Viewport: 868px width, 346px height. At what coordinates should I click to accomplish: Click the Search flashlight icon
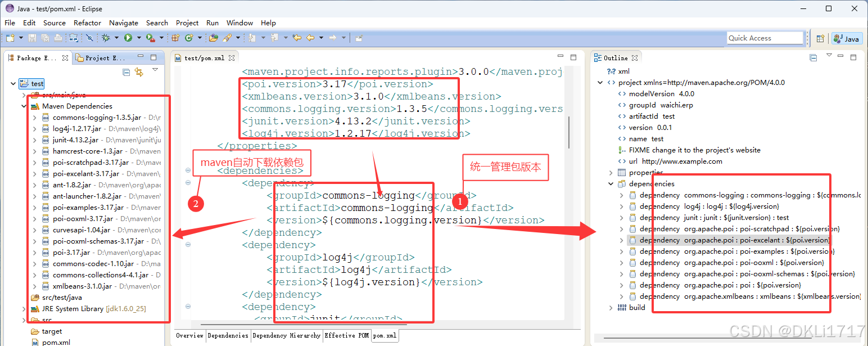coord(227,38)
